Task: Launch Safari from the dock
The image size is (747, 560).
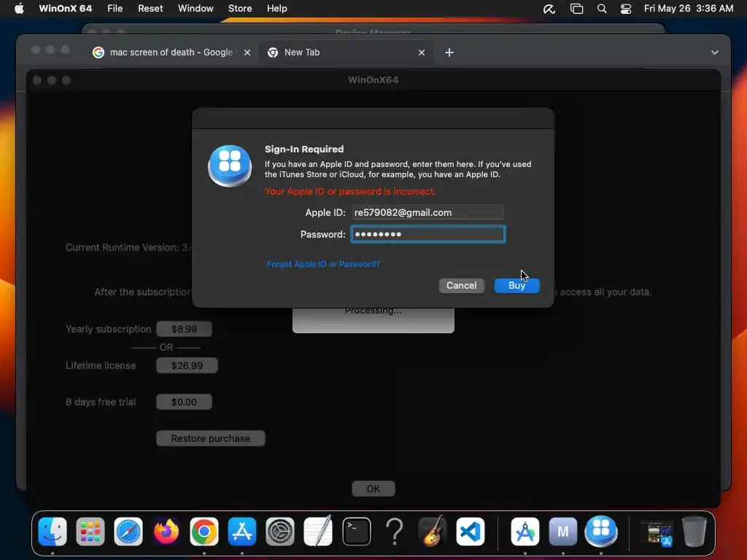Action: pos(128,532)
